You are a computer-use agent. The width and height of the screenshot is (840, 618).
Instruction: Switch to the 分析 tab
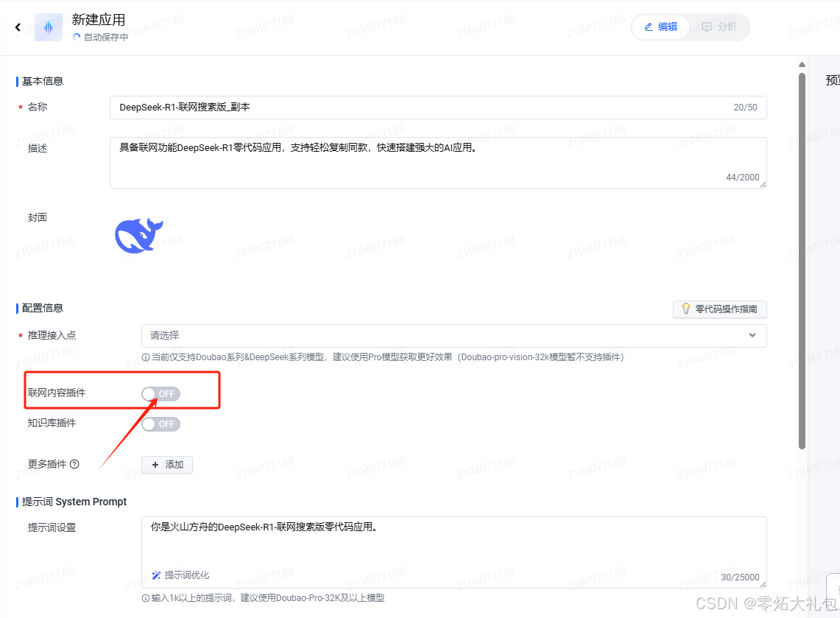click(x=719, y=27)
